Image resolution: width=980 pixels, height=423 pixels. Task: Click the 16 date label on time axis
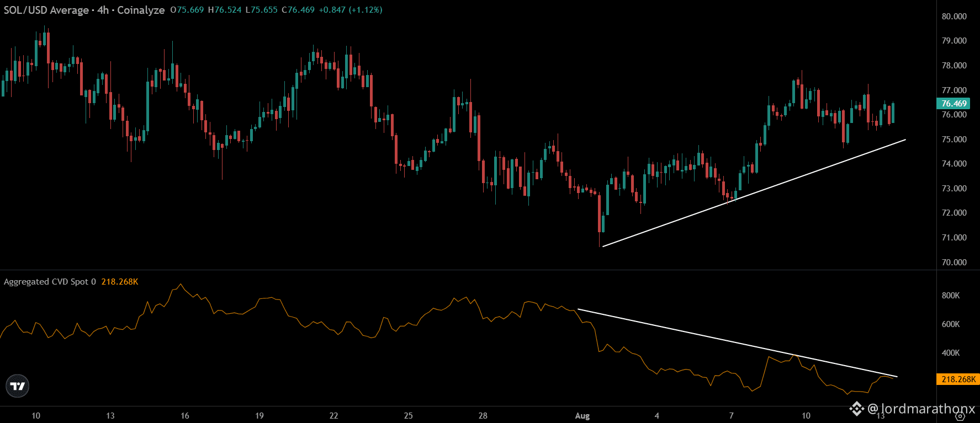click(185, 416)
